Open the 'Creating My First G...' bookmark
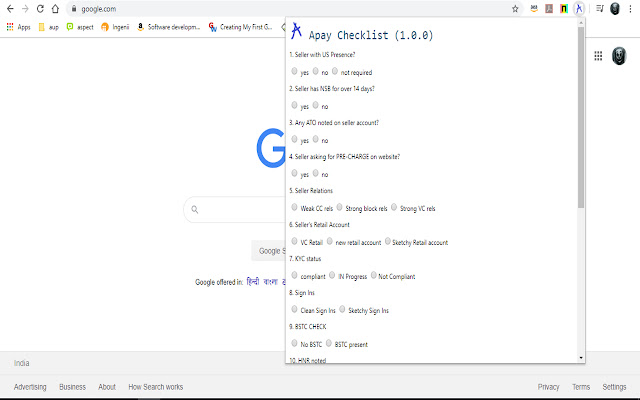The height and width of the screenshot is (400, 640). [240, 27]
